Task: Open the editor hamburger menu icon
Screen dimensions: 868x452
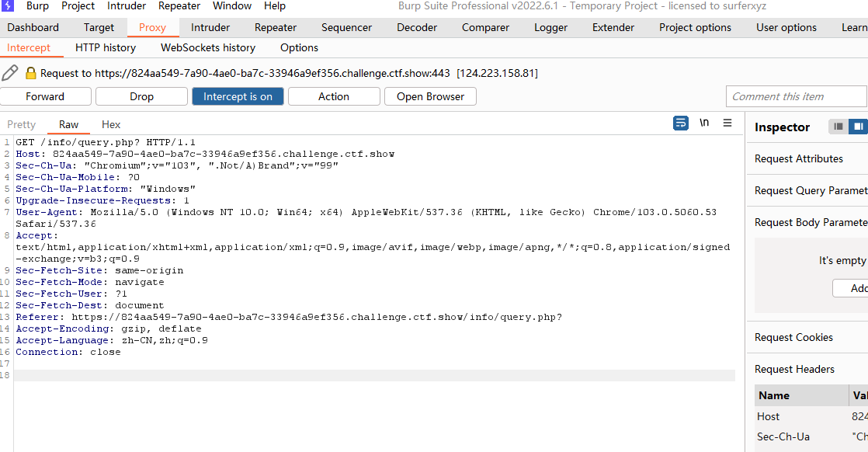Action: tap(727, 123)
